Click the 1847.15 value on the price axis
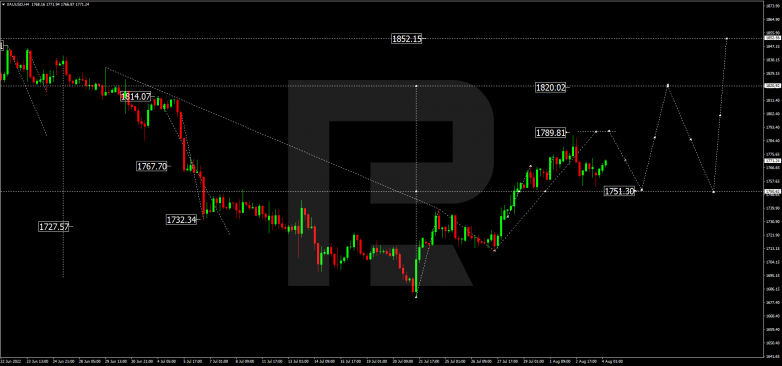This screenshot has width=782, height=366. coord(772,46)
